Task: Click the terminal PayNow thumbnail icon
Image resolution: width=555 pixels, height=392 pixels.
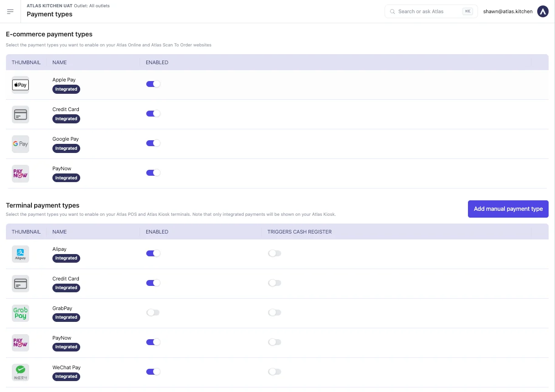Action: pyautogui.click(x=21, y=343)
